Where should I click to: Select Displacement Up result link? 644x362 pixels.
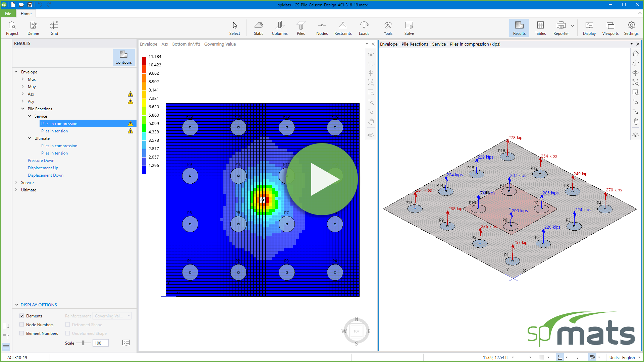point(43,168)
